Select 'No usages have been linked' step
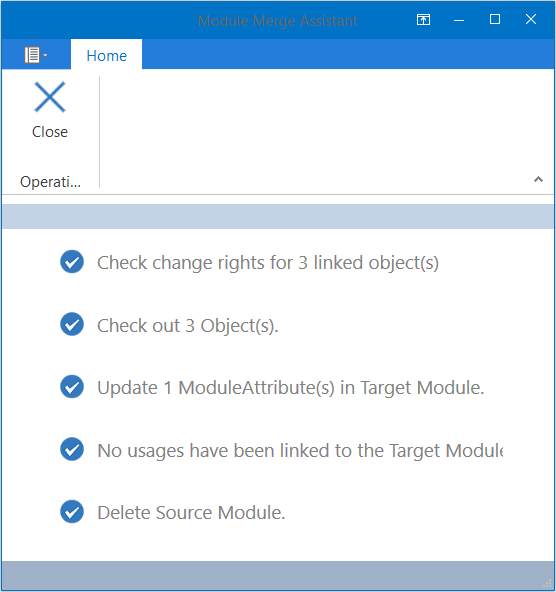This screenshot has width=556, height=592. click(x=300, y=450)
